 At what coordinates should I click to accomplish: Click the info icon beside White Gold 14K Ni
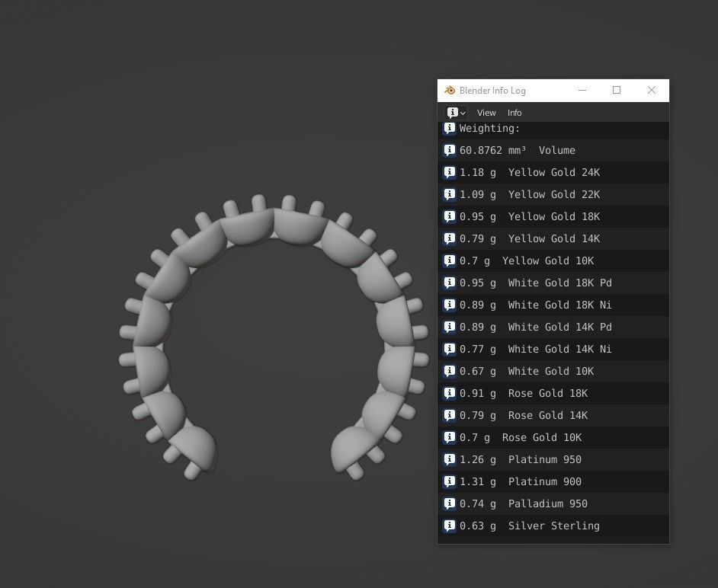[449, 349]
